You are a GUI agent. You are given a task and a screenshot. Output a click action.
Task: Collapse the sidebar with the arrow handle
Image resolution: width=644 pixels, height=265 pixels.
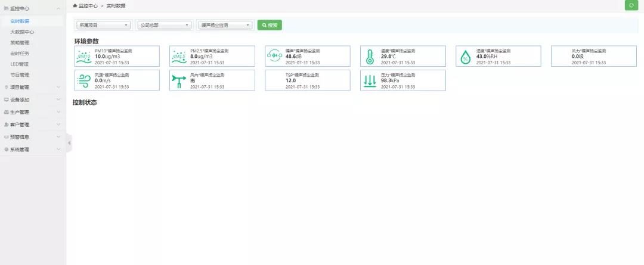[x=69, y=143]
